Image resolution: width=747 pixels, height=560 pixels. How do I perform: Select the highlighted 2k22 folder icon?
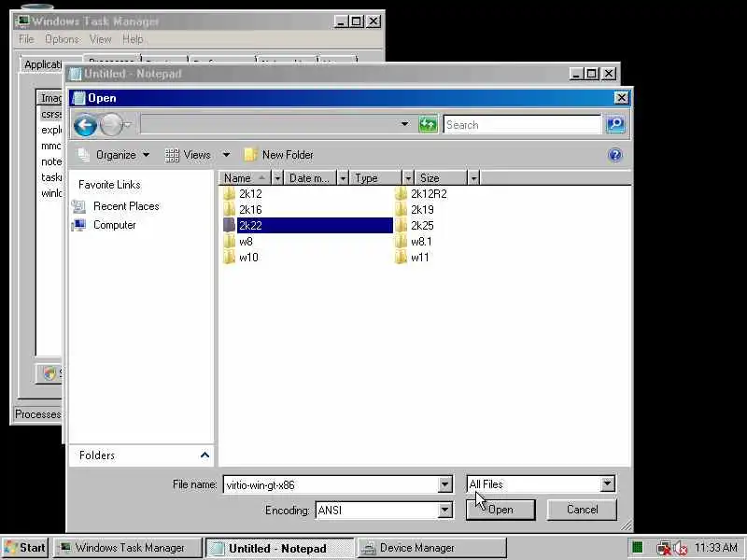pyautogui.click(x=230, y=225)
